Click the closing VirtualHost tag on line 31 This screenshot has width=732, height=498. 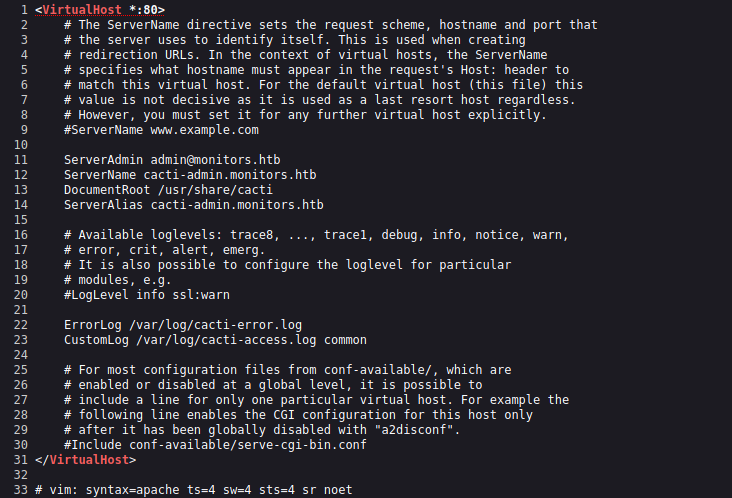pyautogui.click(x=87, y=460)
